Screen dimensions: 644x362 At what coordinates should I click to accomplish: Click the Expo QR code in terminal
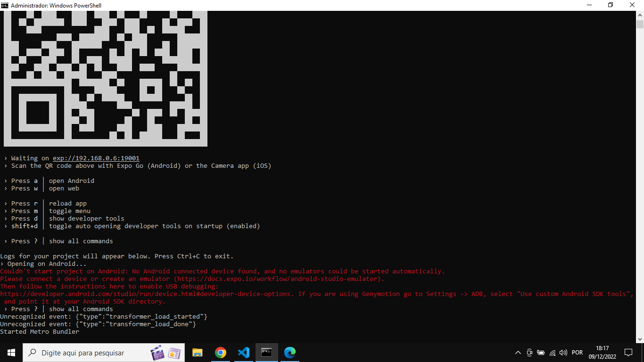point(106,79)
